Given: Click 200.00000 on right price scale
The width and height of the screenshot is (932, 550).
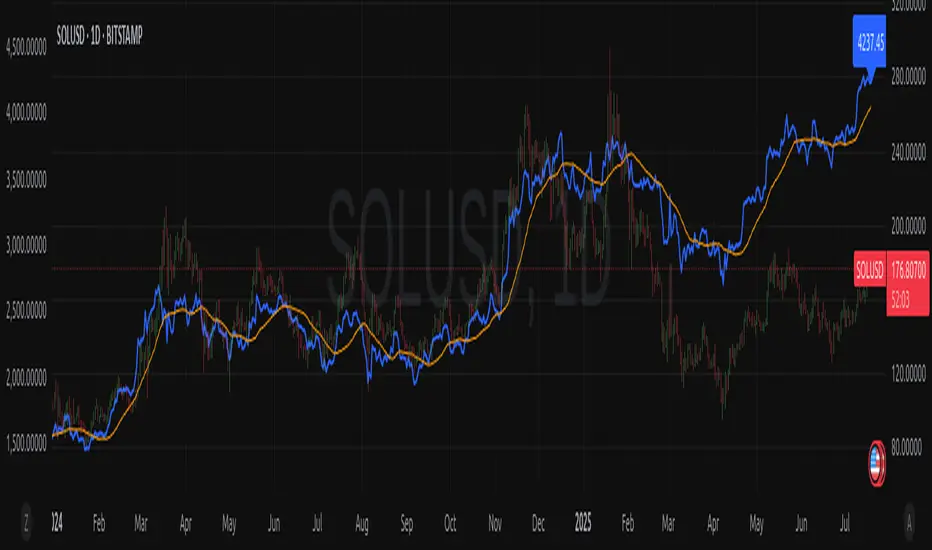Looking at the screenshot, I should (x=908, y=225).
